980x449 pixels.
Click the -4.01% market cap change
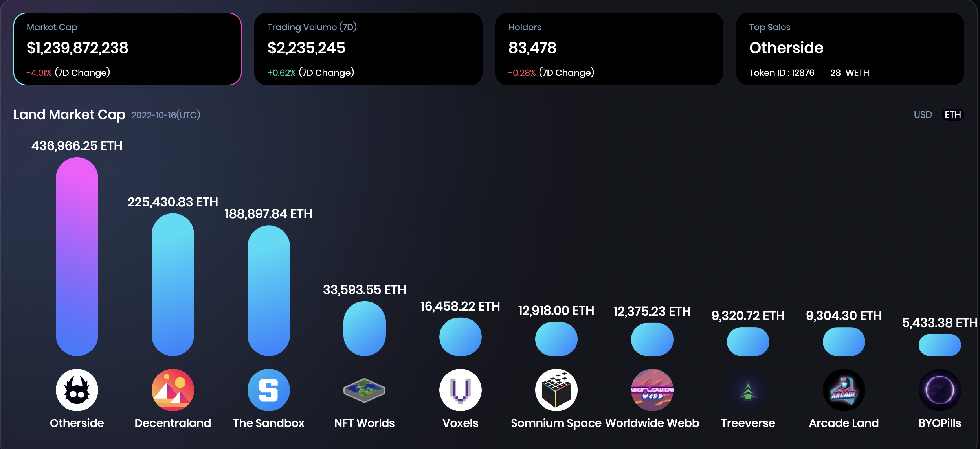[x=39, y=73]
